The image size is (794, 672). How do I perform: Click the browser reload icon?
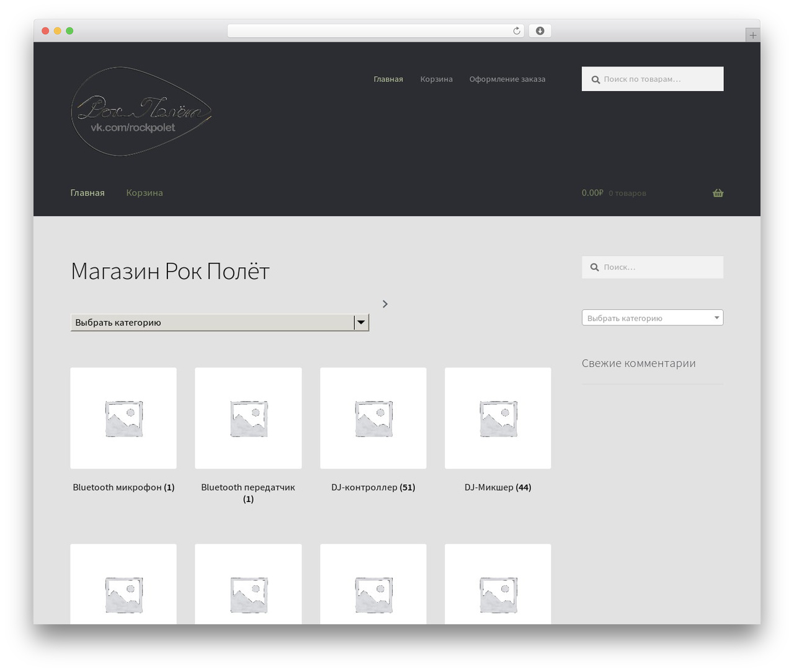pos(517,31)
